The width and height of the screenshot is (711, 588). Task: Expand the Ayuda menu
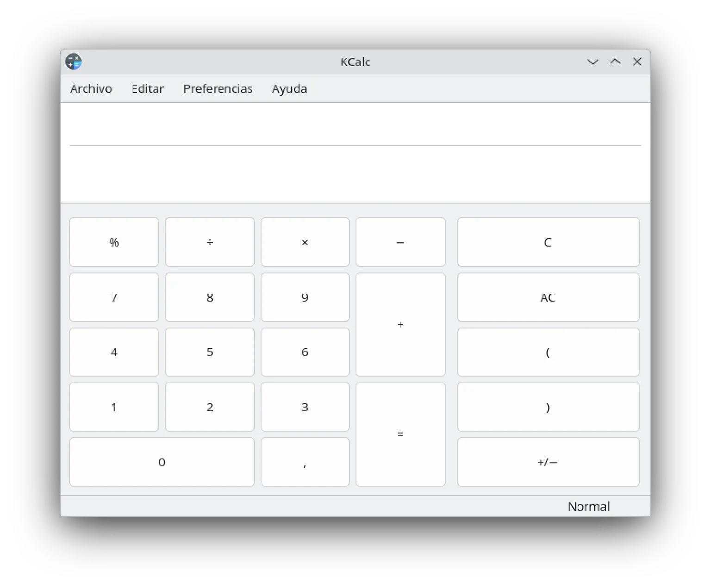[x=289, y=89]
